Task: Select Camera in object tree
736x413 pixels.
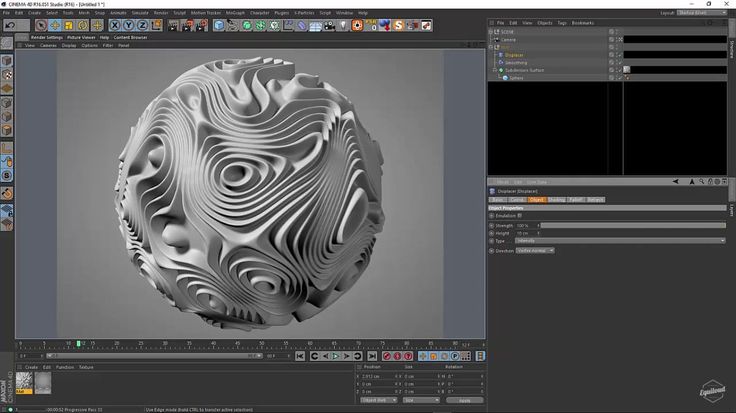Action: (508, 39)
